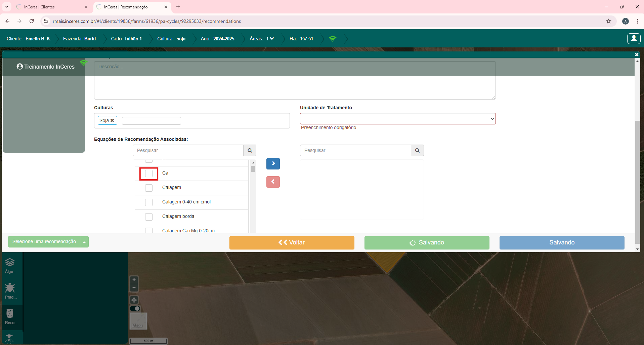This screenshot has height=345, width=644.
Task: Check the Calagem Ca+Mg 0-20cm box
Action: [x=149, y=231]
